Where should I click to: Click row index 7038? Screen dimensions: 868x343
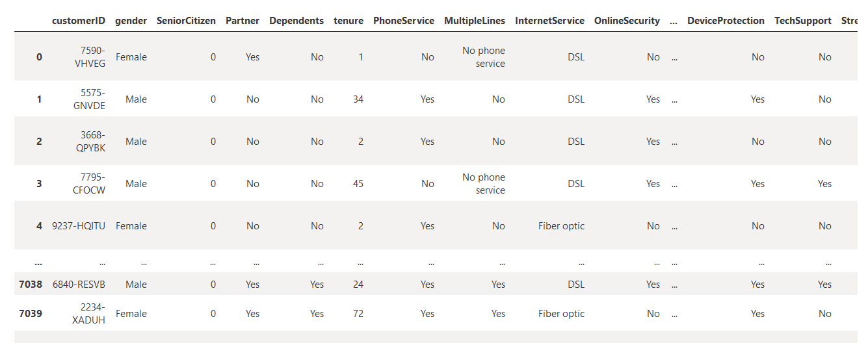click(x=31, y=285)
